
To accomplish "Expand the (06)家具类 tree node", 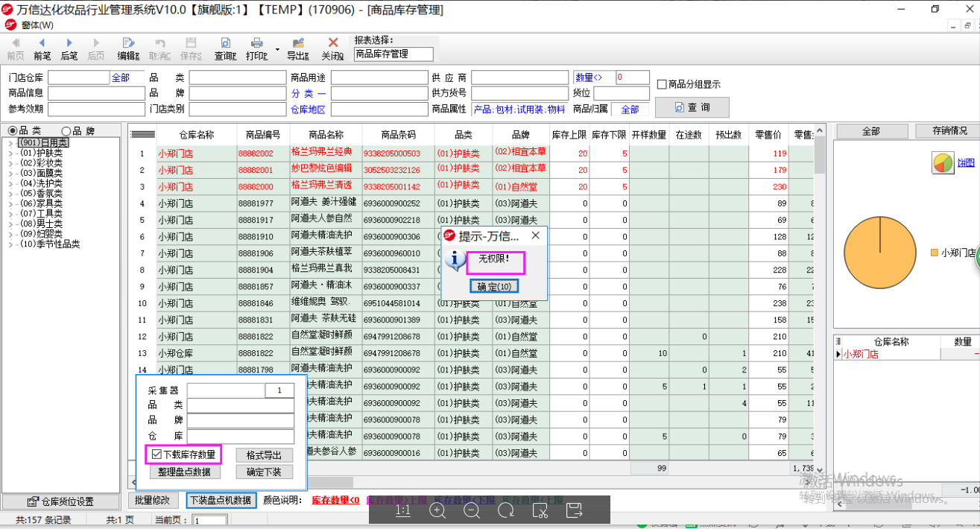I will (11, 203).
